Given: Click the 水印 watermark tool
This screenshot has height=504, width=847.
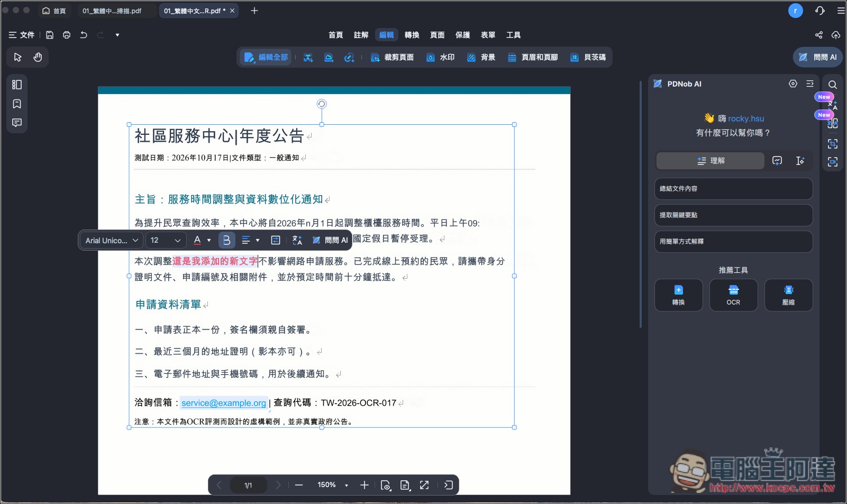Looking at the screenshot, I should [441, 57].
